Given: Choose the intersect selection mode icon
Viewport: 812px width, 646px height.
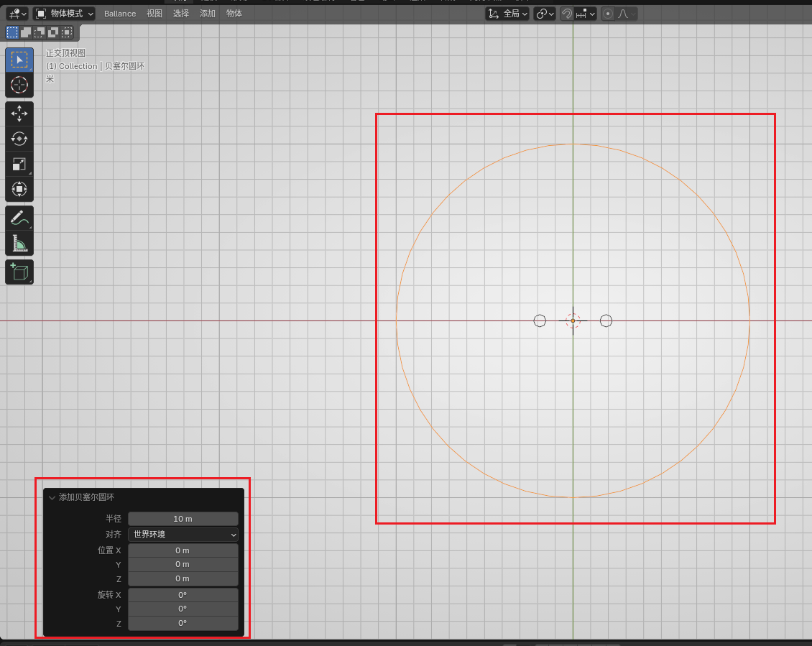Looking at the screenshot, I should pyautogui.click(x=67, y=32).
